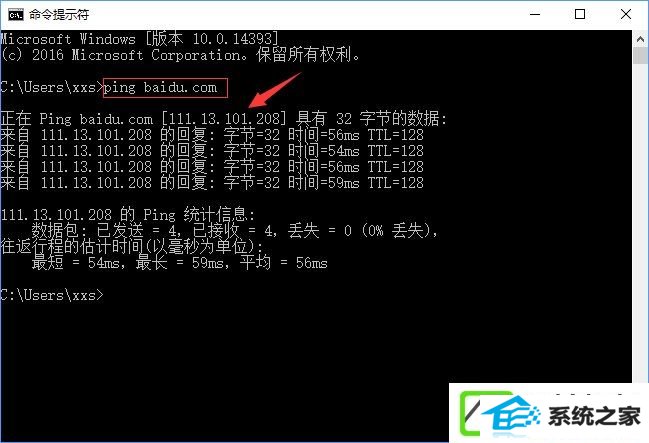The width and height of the screenshot is (649, 443).
Task: Close the 命令提示符 window
Action: tap(626, 14)
